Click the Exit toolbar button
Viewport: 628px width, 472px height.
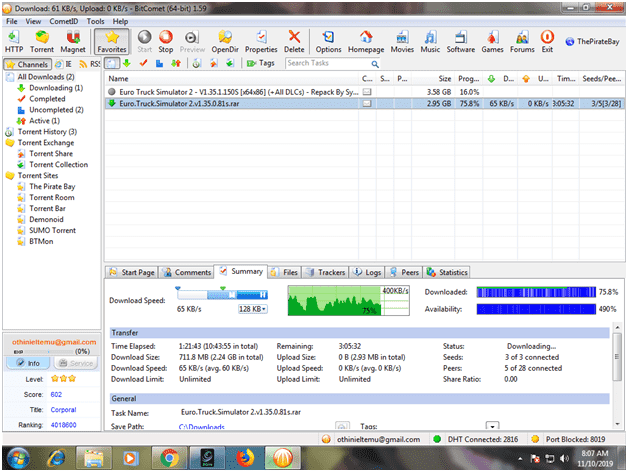(547, 42)
